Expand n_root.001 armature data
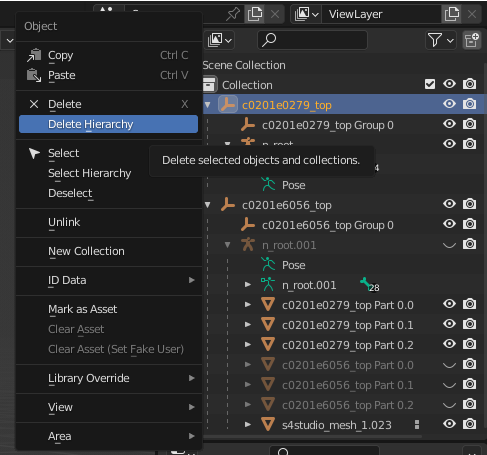487x455 pixels. coord(248,285)
